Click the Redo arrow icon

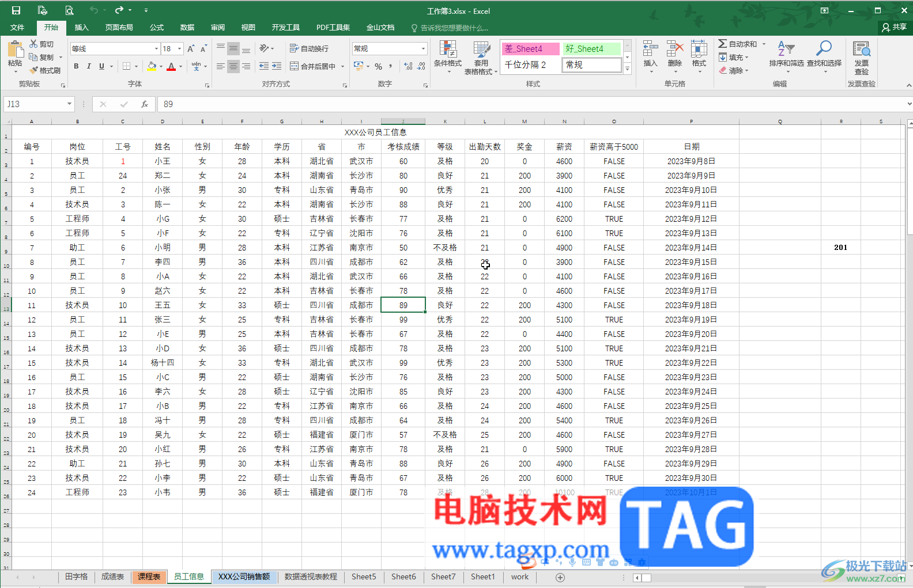[x=119, y=10]
